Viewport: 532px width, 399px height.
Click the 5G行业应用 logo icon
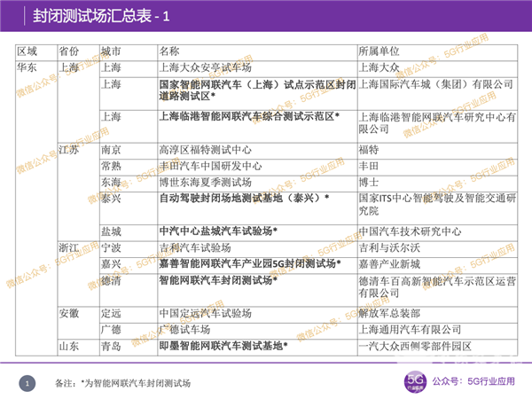point(415,381)
